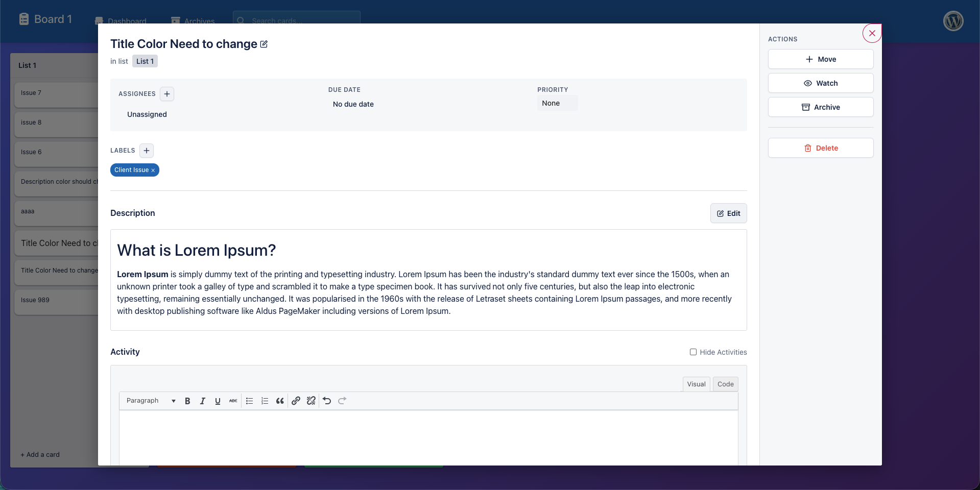Set the due date from No due date
The width and height of the screenshot is (980, 490).
353,104
